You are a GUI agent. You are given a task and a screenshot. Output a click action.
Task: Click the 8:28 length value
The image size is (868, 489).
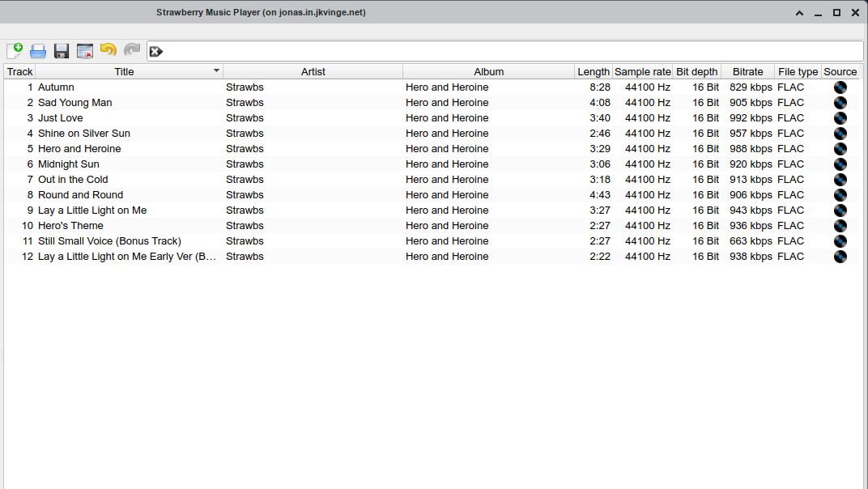tap(600, 87)
